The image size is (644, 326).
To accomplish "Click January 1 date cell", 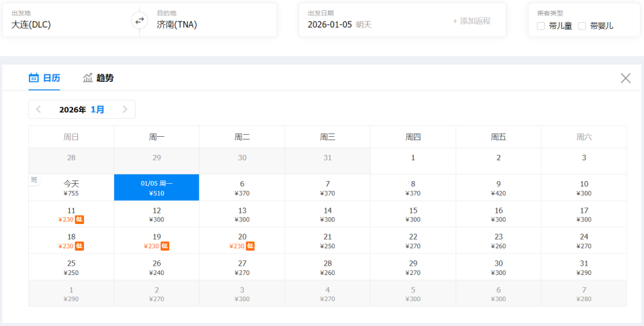I will [x=413, y=161].
